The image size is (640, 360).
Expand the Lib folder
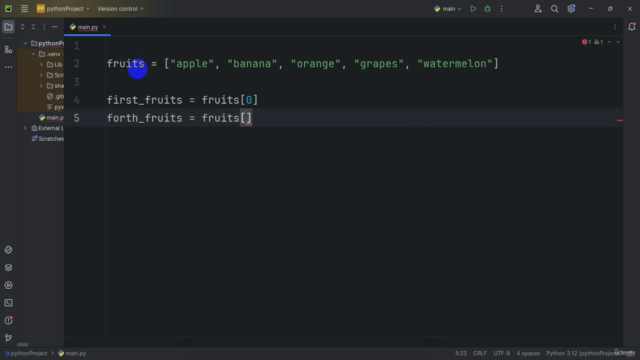click(41, 64)
